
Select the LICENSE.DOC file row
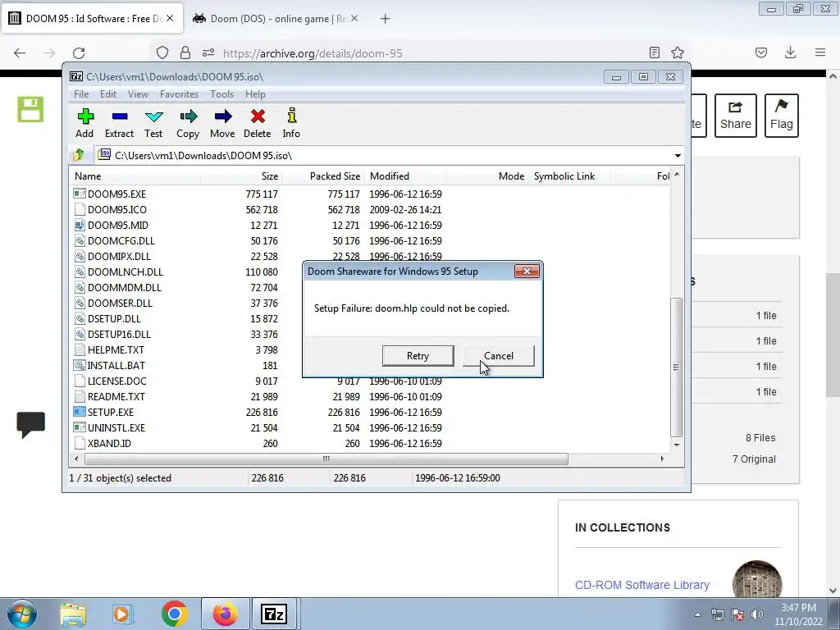[370, 381]
